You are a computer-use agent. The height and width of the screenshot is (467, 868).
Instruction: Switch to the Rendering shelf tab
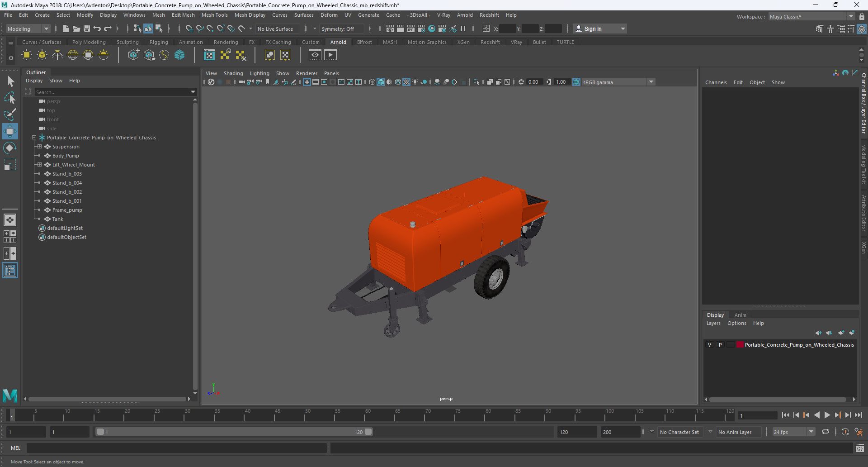(226, 42)
